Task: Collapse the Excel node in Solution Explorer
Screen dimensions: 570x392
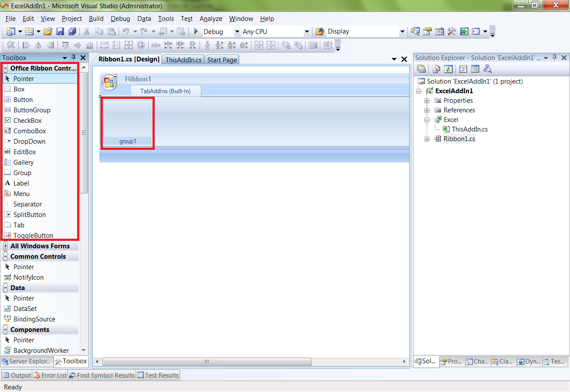Action: 427,120
